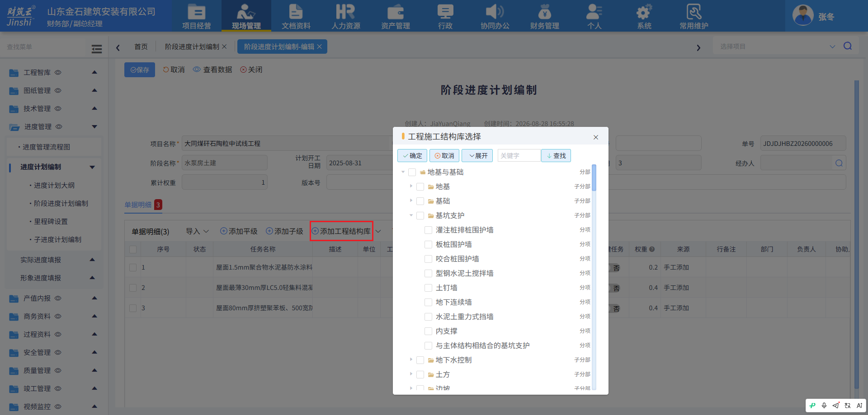Screen dimensions: 868x415
Task: Expand the 地基 tree node
Action: point(411,187)
